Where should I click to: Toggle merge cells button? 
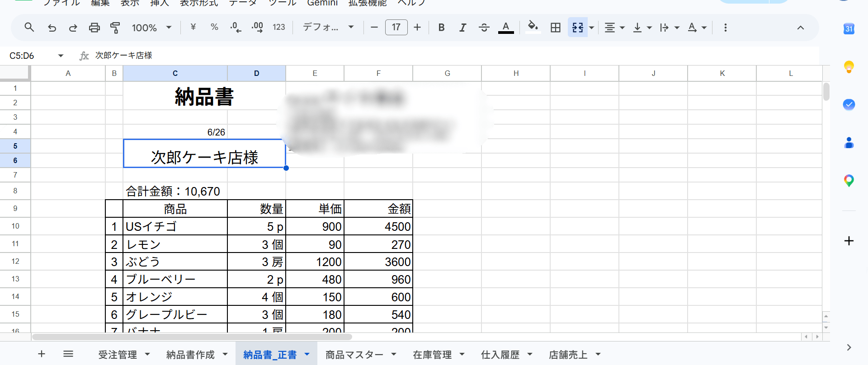click(577, 28)
